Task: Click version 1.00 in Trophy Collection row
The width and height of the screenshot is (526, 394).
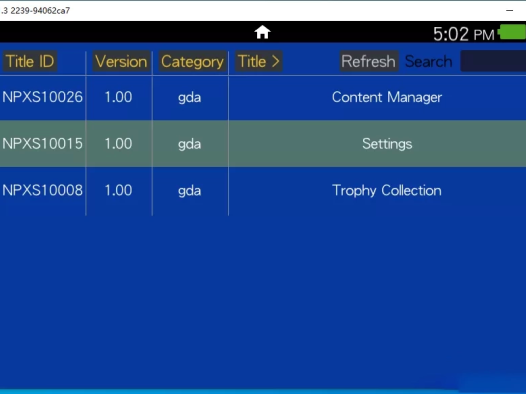Action: click(x=118, y=190)
